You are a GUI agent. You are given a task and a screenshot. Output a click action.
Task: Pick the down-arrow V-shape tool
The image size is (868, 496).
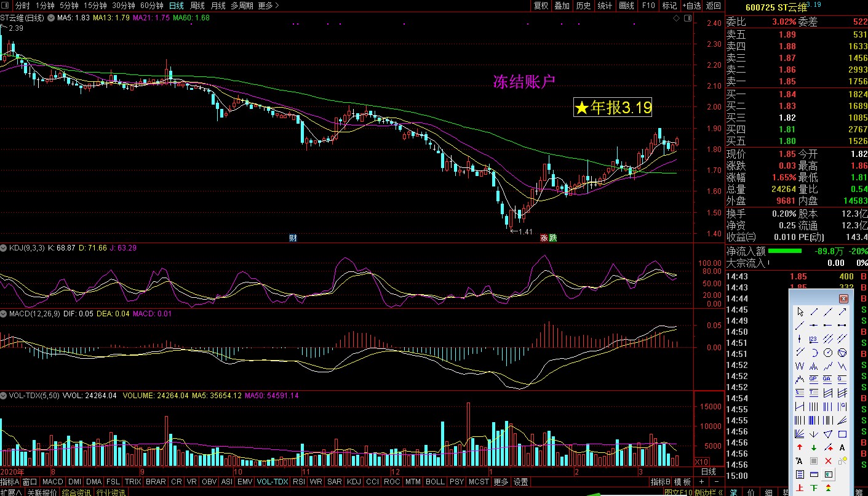[813, 434]
